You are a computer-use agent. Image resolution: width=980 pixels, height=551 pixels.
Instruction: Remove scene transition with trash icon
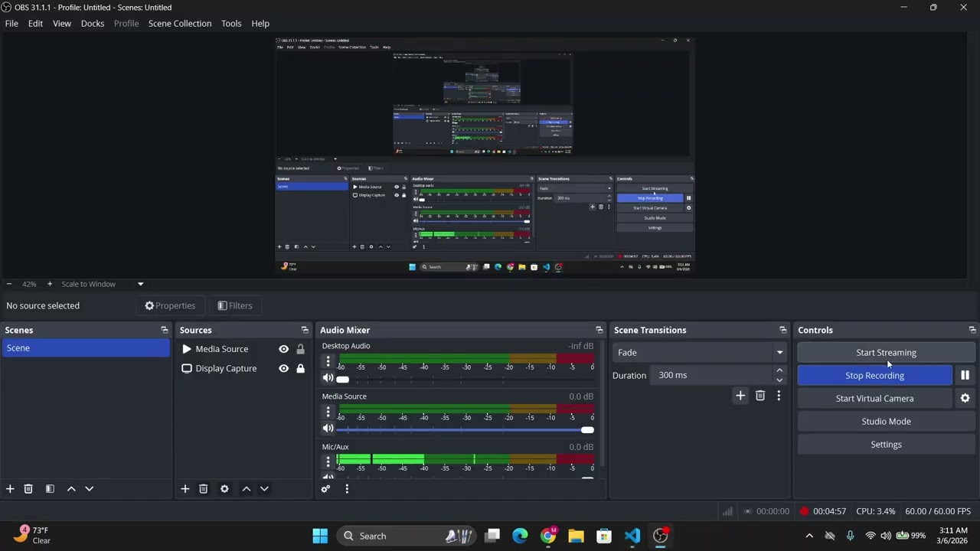coord(760,396)
